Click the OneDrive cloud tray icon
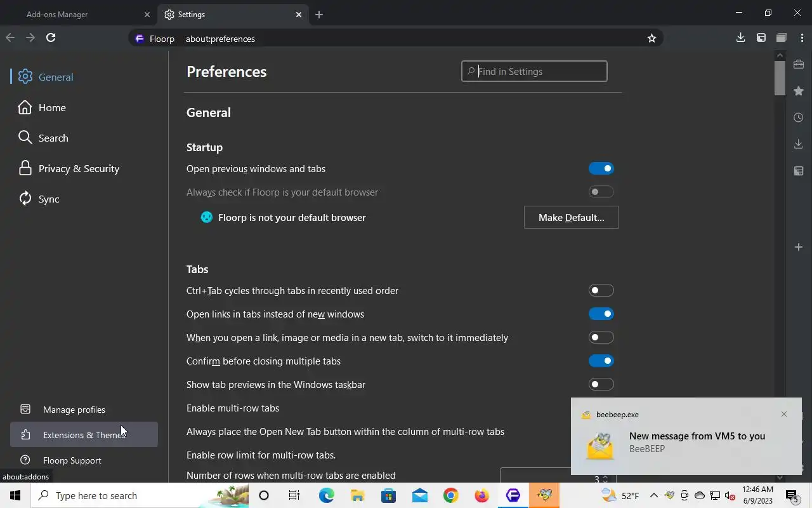 click(x=700, y=495)
